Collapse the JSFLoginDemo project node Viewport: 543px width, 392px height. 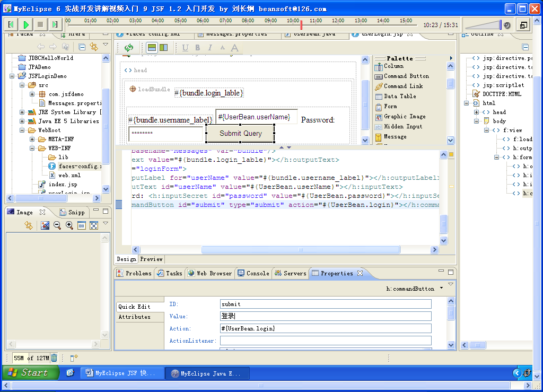(12, 76)
